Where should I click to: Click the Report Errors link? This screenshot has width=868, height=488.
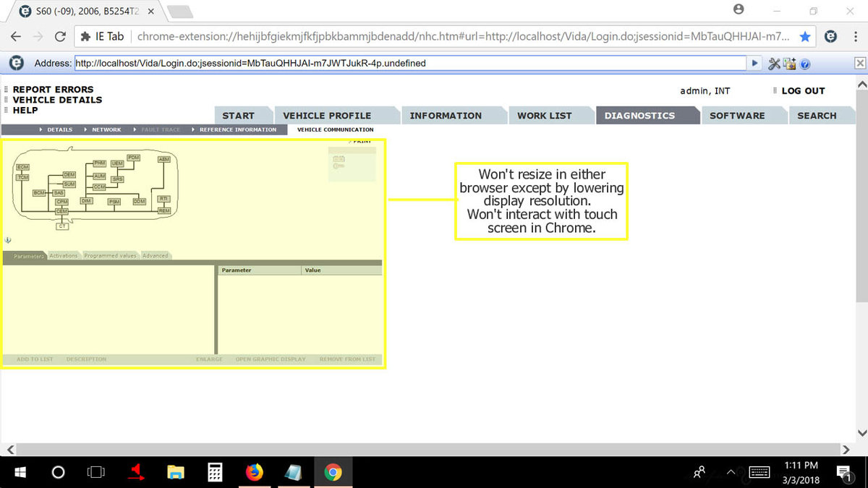point(53,90)
